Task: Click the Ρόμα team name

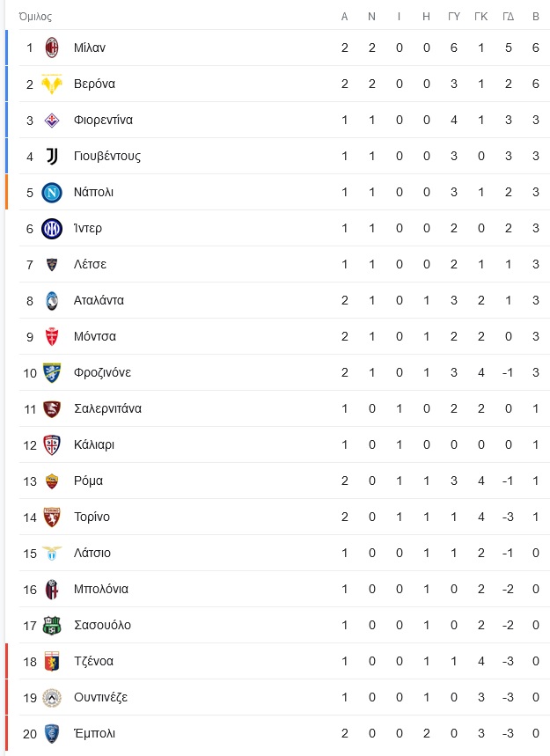Action: click(x=88, y=481)
